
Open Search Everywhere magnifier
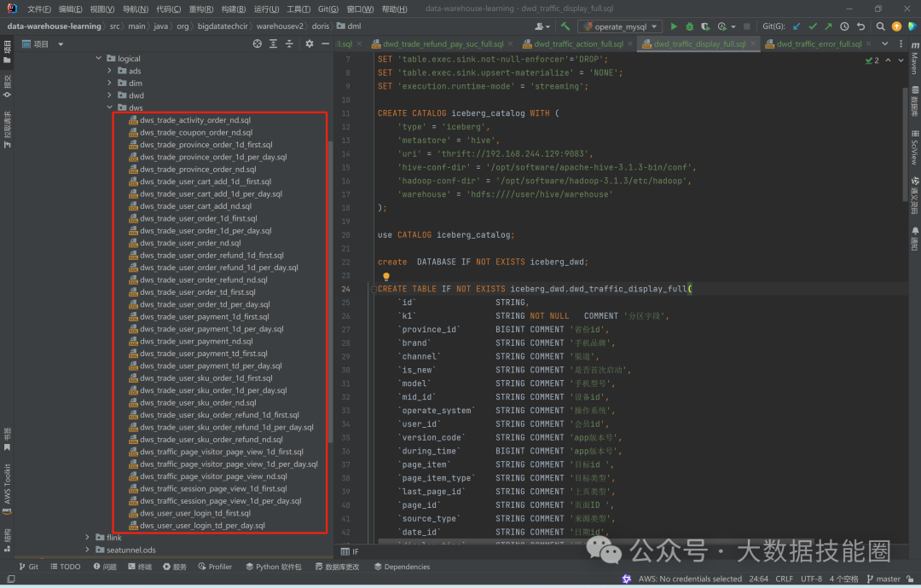click(x=880, y=26)
